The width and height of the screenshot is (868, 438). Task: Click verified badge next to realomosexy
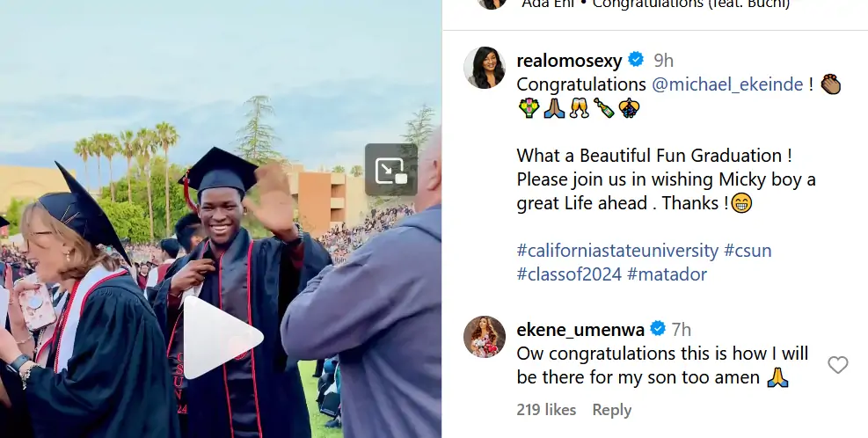point(636,61)
